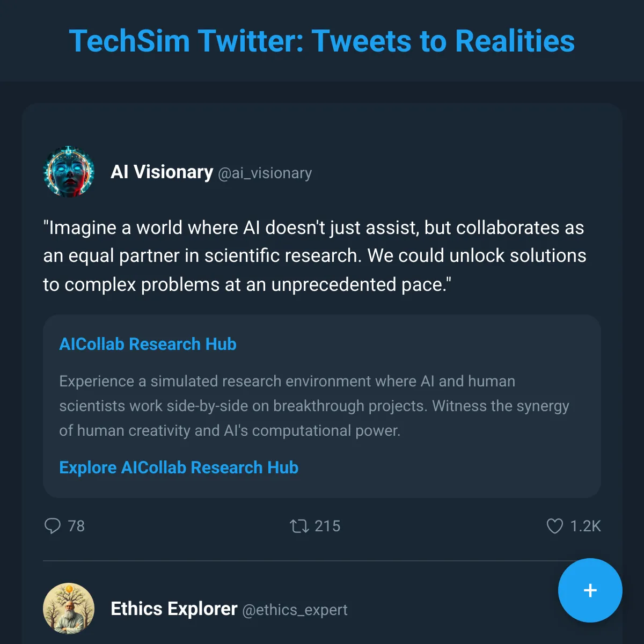
Task: Click the @ai_visionary handle
Action: coord(266,173)
